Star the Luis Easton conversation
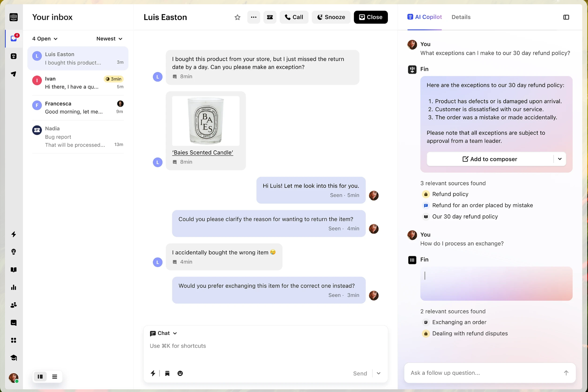Image resolution: width=588 pixels, height=392 pixels. click(x=237, y=17)
